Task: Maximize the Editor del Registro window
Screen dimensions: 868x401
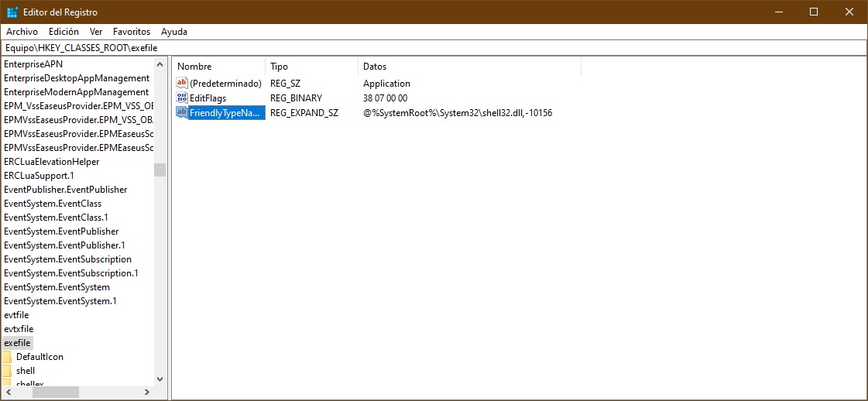Action: tap(814, 12)
